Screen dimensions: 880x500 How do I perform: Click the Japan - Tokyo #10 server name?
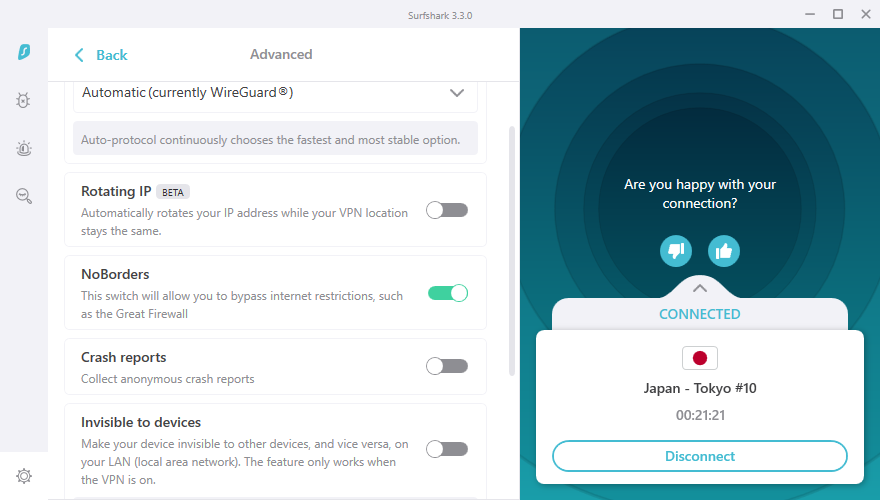pyautogui.click(x=700, y=388)
